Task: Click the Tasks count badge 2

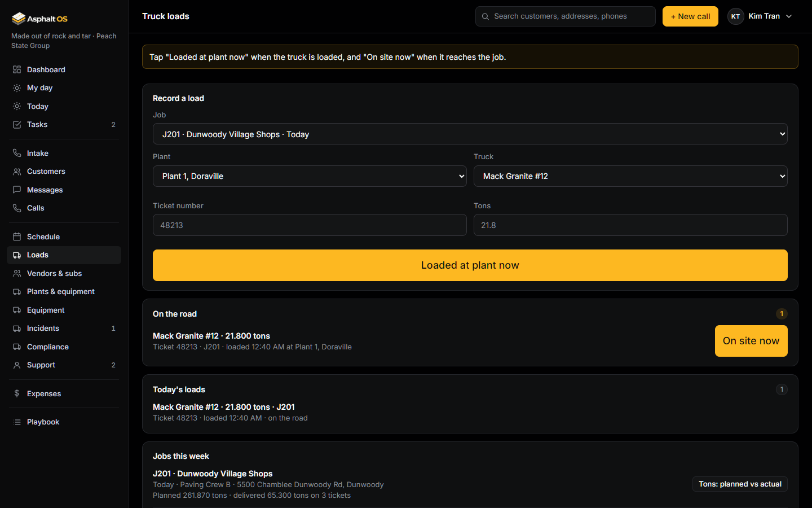Action: click(113, 125)
